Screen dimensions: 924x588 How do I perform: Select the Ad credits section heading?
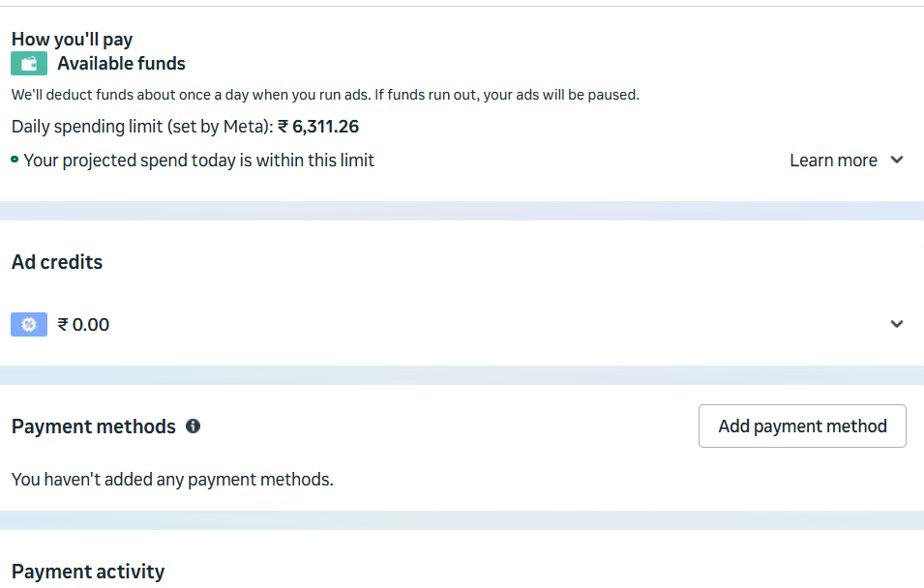pos(57,262)
